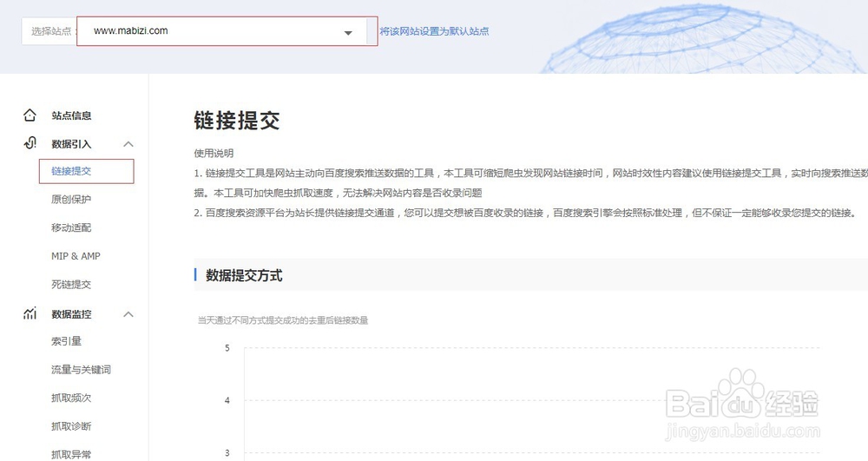Click the 当天通过不同方式提交成功 chart caption
Image resolution: width=868 pixels, height=461 pixels.
click(x=283, y=319)
